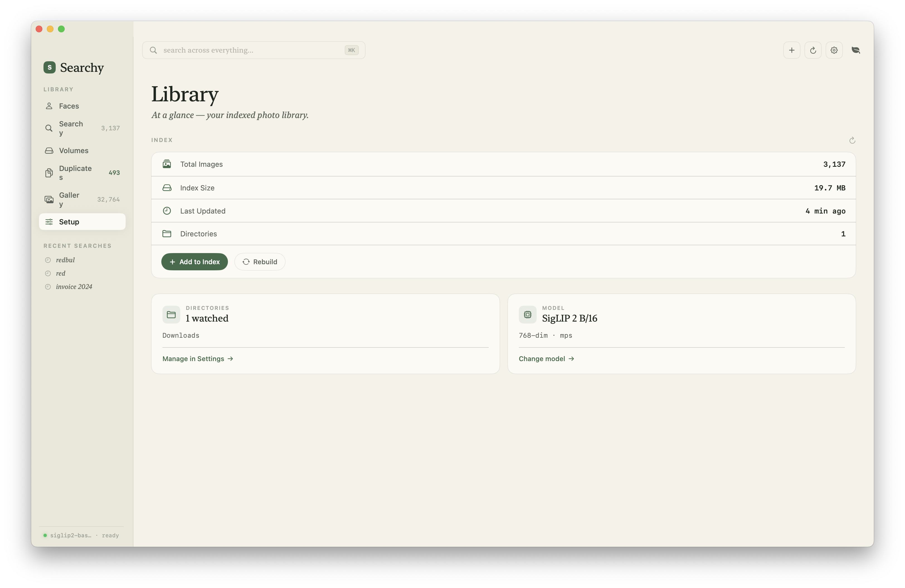Click the green ready status dot

[45, 535]
